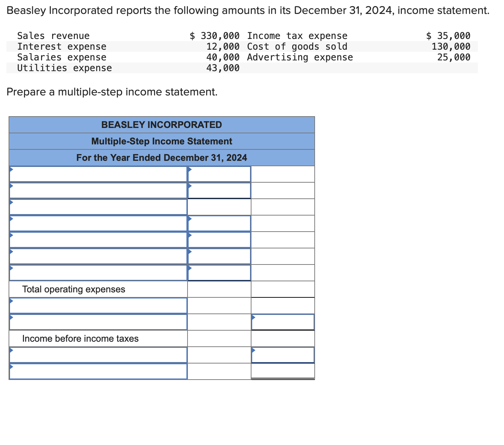
Task: Select fourth row's middle amount cell
Action: pos(219,223)
